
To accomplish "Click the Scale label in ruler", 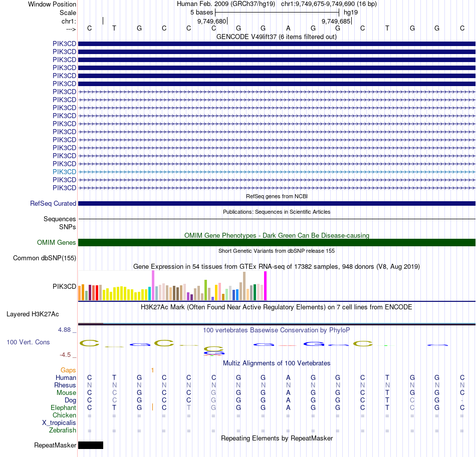I will click(68, 13).
